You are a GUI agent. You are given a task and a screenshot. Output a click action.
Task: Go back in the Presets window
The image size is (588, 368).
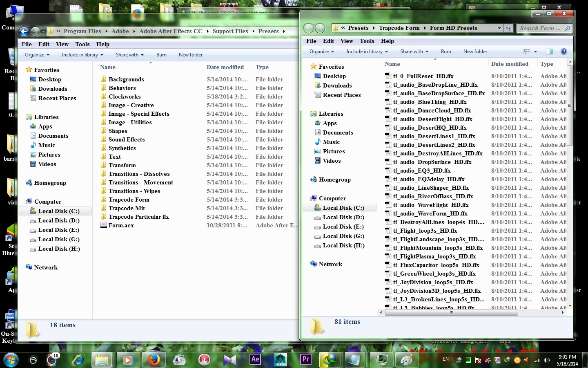click(24, 31)
